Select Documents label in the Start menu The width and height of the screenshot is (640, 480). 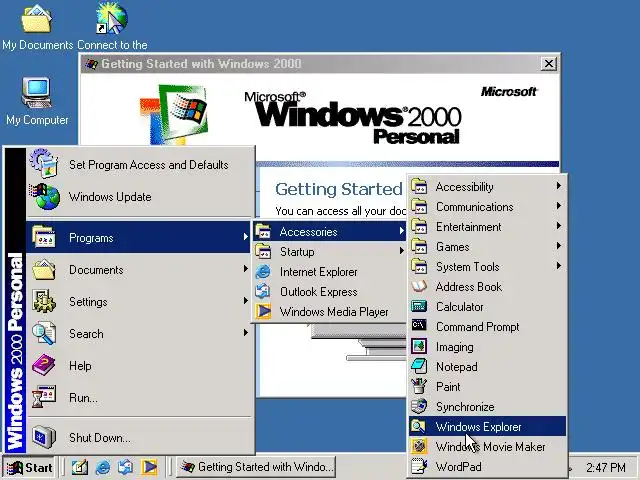96,270
